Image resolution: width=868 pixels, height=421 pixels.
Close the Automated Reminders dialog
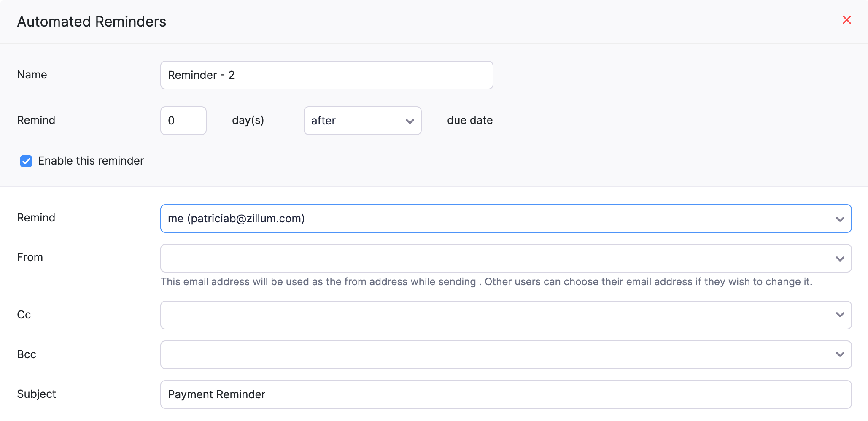point(847,20)
